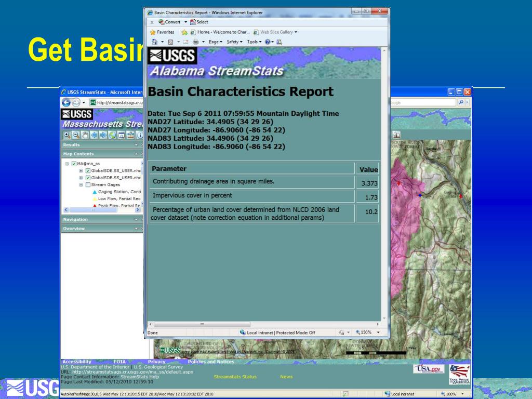Uncheck the MA@ma_ss layer checkbox
Screen dimensions: 532x399
[x=74, y=164]
